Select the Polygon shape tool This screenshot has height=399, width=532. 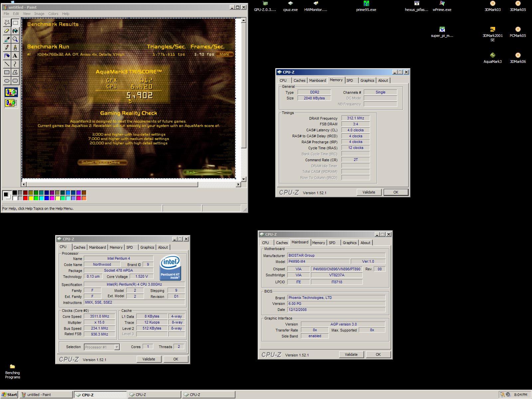point(15,72)
